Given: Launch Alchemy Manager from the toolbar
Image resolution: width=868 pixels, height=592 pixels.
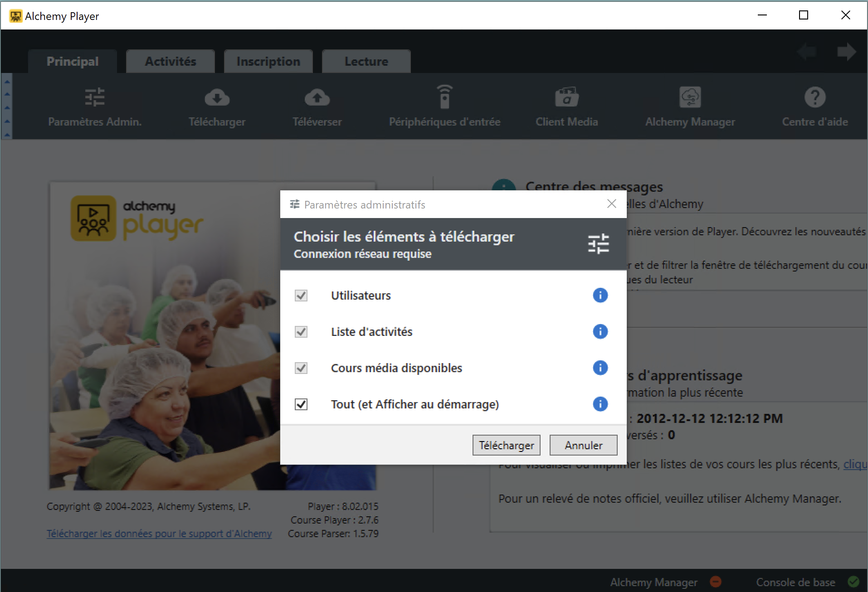Looking at the screenshot, I should 690,97.
